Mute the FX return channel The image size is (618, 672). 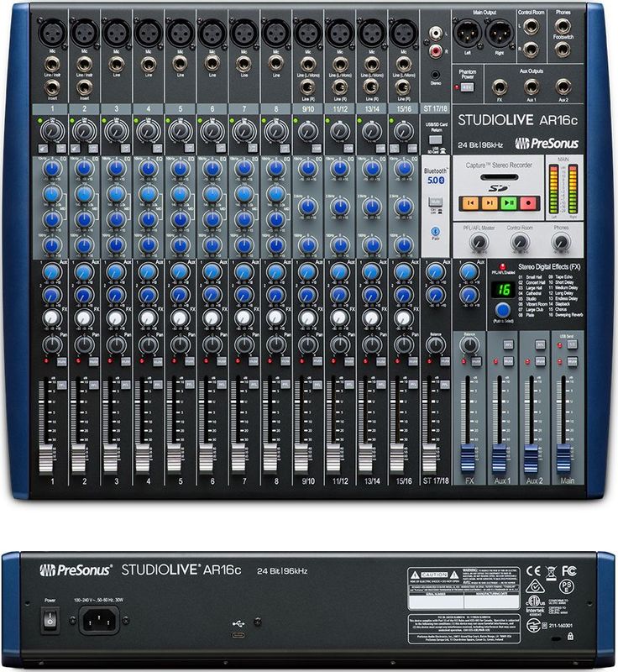pyautogui.click(x=476, y=361)
